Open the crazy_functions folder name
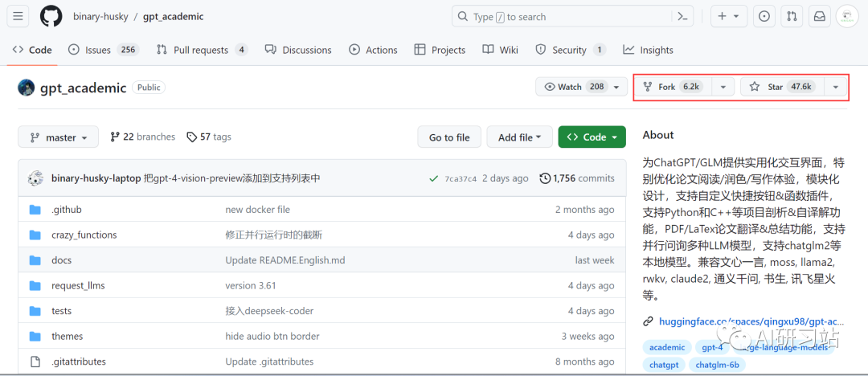 pyautogui.click(x=84, y=235)
